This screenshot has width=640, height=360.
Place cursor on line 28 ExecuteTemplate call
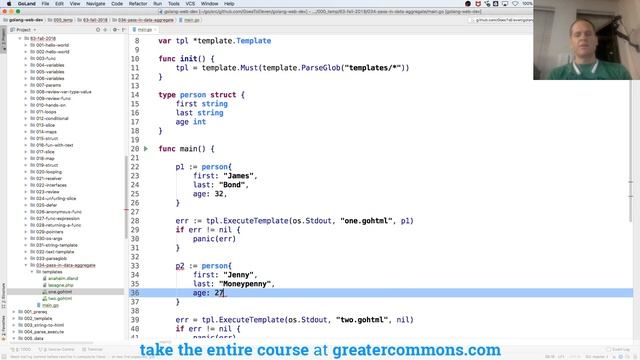coord(256,221)
